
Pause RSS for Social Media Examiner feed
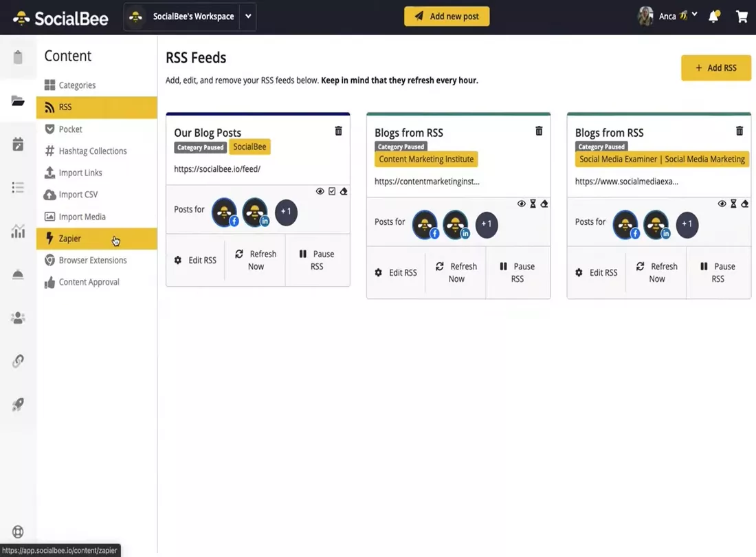(718, 272)
